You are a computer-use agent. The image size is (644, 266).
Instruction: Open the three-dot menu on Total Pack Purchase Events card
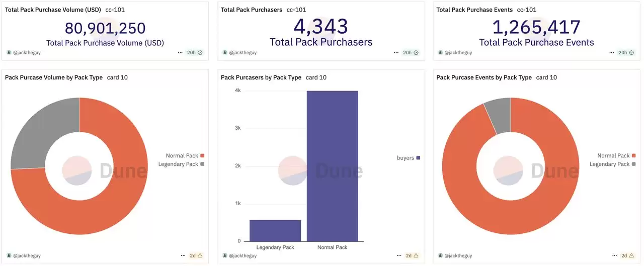click(x=611, y=52)
